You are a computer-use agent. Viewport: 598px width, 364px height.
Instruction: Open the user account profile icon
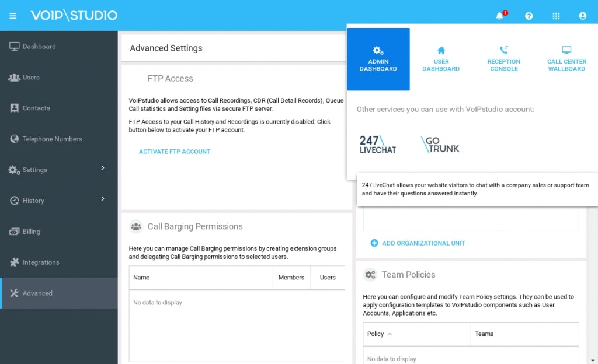coord(582,16)
